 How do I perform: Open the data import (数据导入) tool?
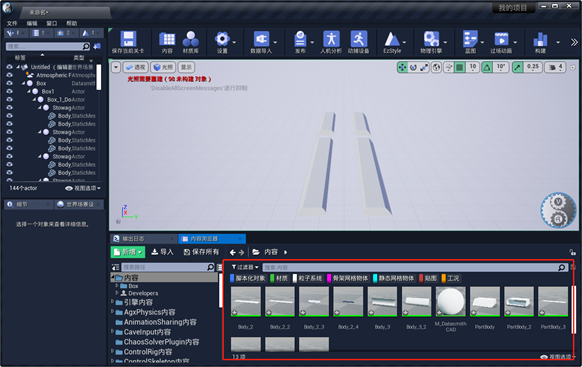point(261,39)
